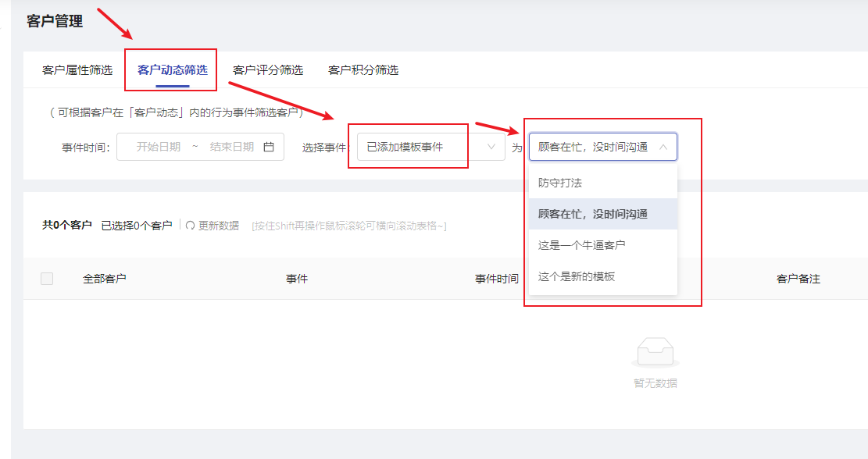Switch to the 客户评分筛选 tab
The height and width of the screenshot is (459, 868).
pos(268,70)
